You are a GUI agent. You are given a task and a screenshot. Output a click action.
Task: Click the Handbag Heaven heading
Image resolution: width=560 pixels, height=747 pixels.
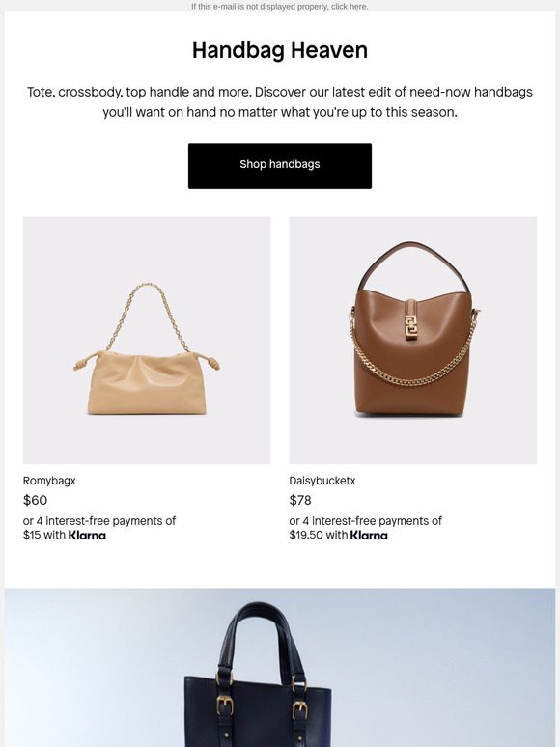(x=280, y=50)
